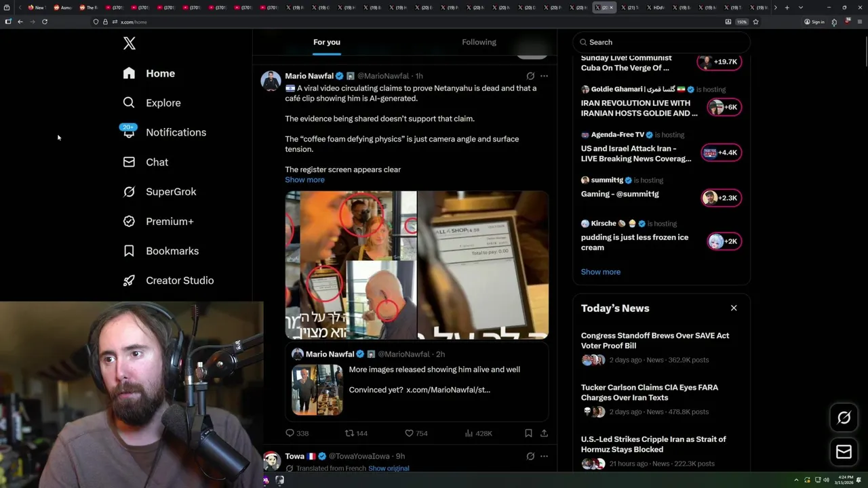View analytics of the post (428K)
This screenshot has height=488, width=868.
tap(479, 433)
